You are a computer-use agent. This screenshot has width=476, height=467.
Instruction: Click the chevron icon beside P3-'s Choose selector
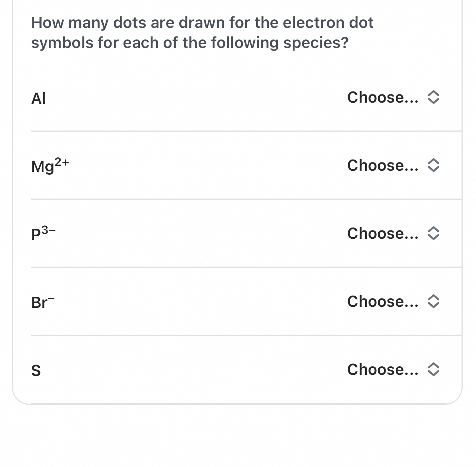point(434,233)
